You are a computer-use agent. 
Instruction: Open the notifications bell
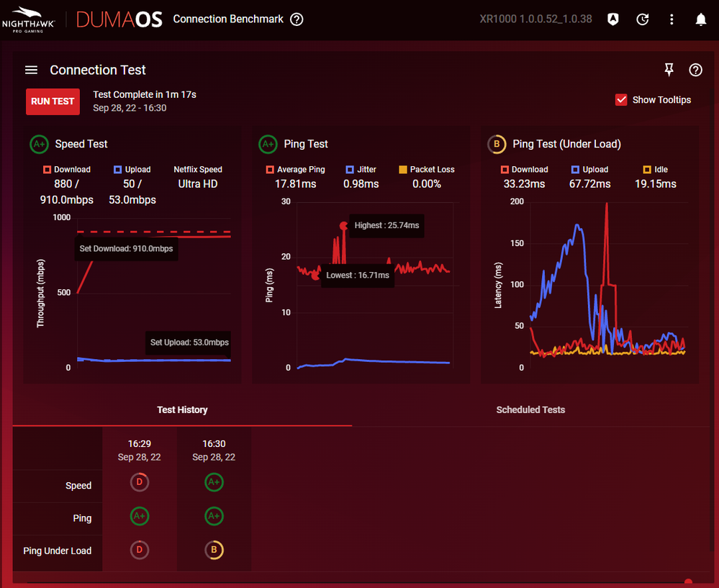(x=700, y=19)
